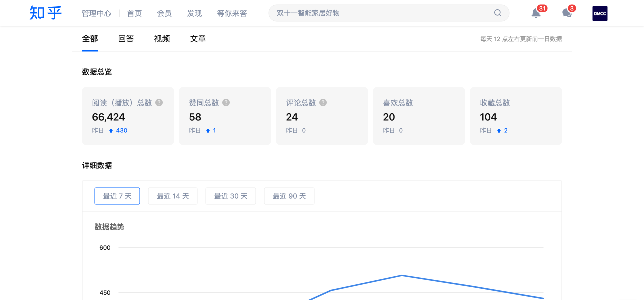Click the search magnifier icon
Screen dimensions: 644x300
(497, 13)
